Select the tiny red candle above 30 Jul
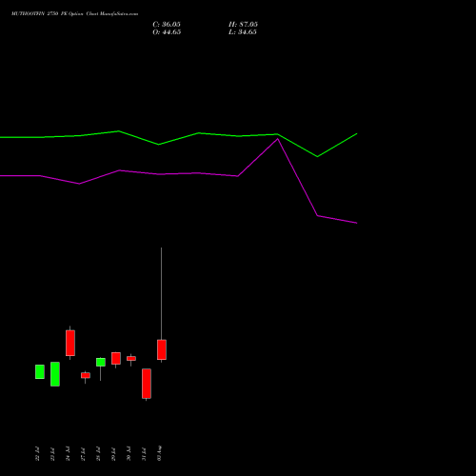The height and width of the screenshot is (476, 476). (131, 358)
